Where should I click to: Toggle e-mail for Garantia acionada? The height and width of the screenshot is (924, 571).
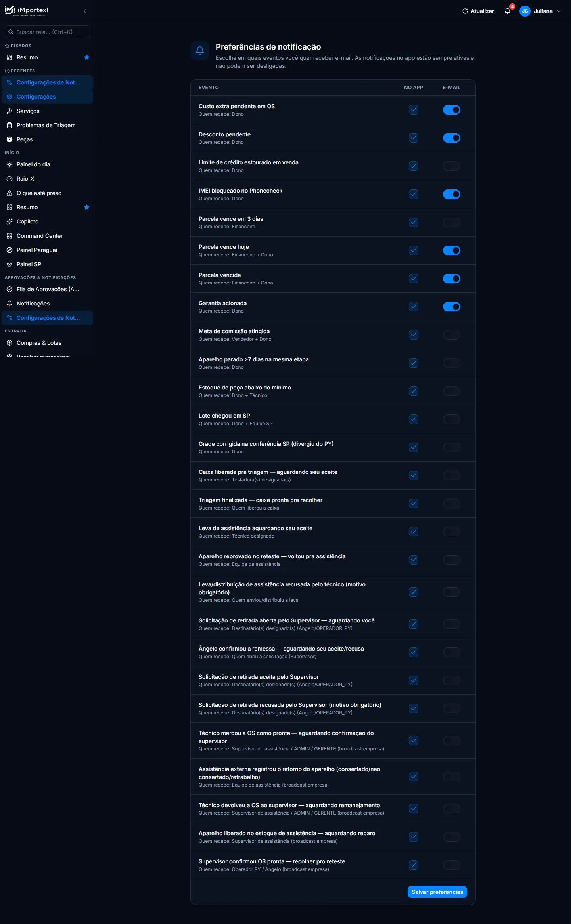[x=452, y=307]
